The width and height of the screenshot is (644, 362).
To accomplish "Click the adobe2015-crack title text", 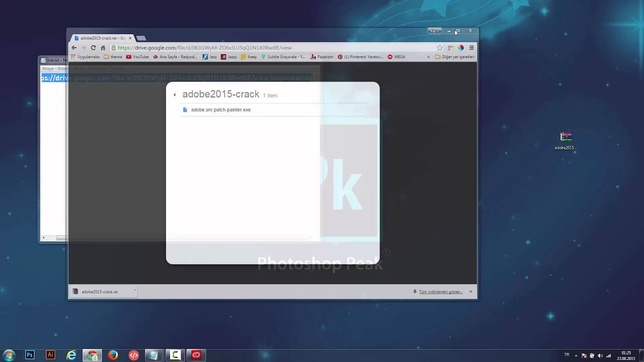I will pyautogui.click(x=221, y=94).
